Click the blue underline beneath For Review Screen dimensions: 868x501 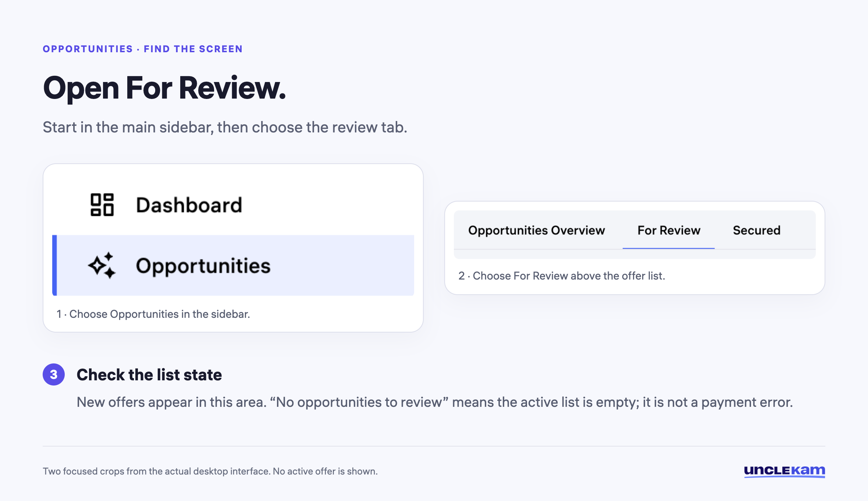[x=669, y=248]
